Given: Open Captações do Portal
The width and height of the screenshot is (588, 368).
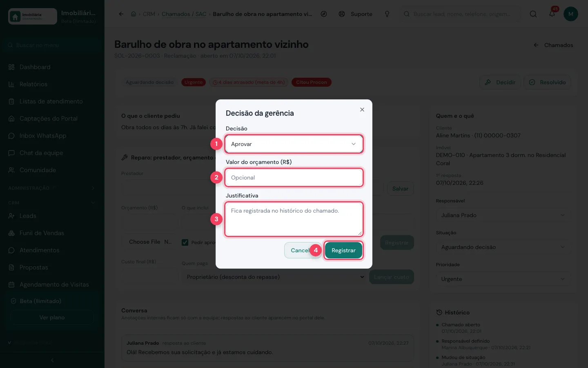Looking at the screenshot, I should point(52,119).
